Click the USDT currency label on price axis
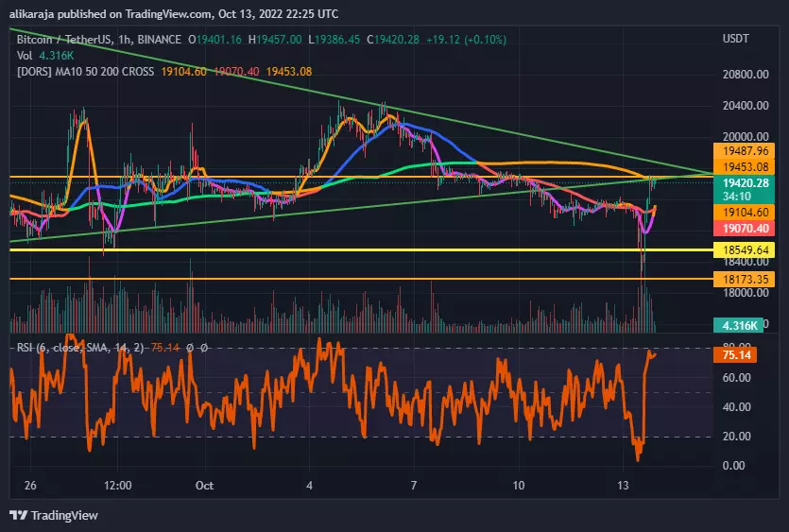The height and width of the screenshot is (532, 789). tap(736, 39)
